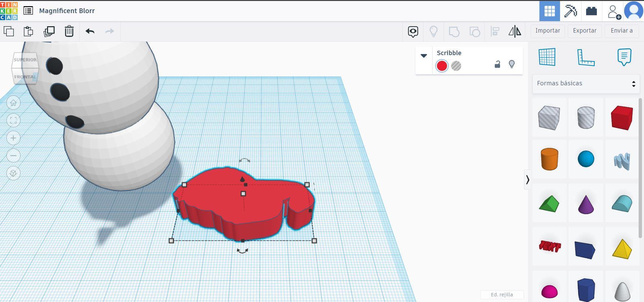The width and height of the screenshot is (644, 302).
Task: Pick the Scribble shape thumbnail
Action: [622, 161]
